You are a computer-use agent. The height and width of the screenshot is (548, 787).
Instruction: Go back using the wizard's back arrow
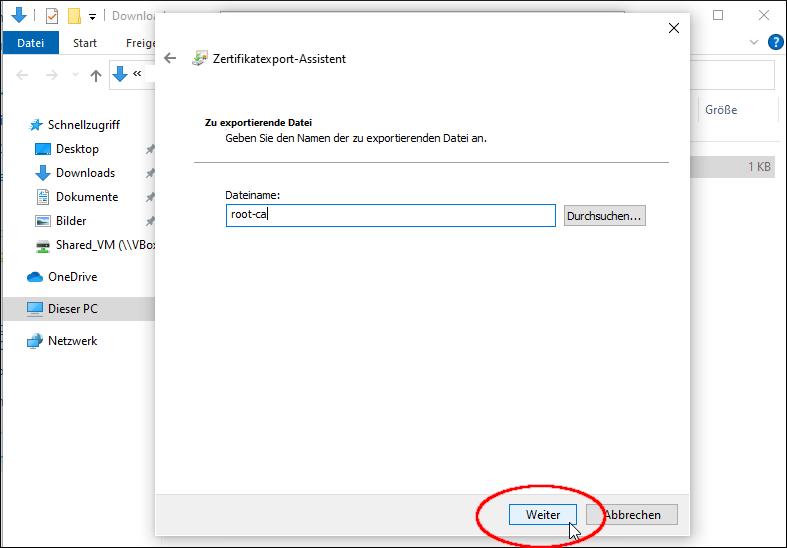[x=170, y=58]
